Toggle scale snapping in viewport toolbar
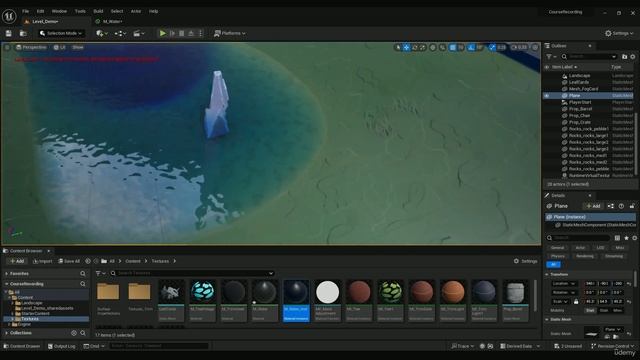This screenshot has height=360, width=640. [x=492, y=47]
